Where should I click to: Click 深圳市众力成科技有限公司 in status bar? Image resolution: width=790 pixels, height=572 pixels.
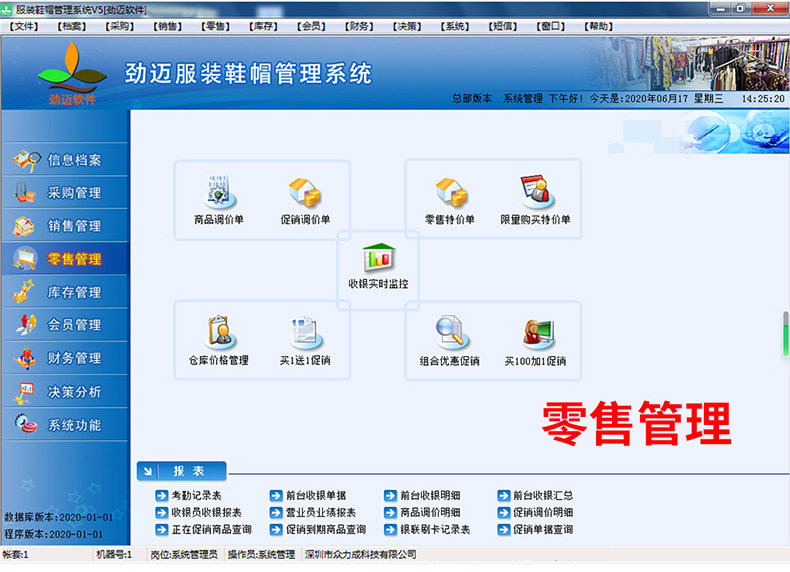coord(361,554)
